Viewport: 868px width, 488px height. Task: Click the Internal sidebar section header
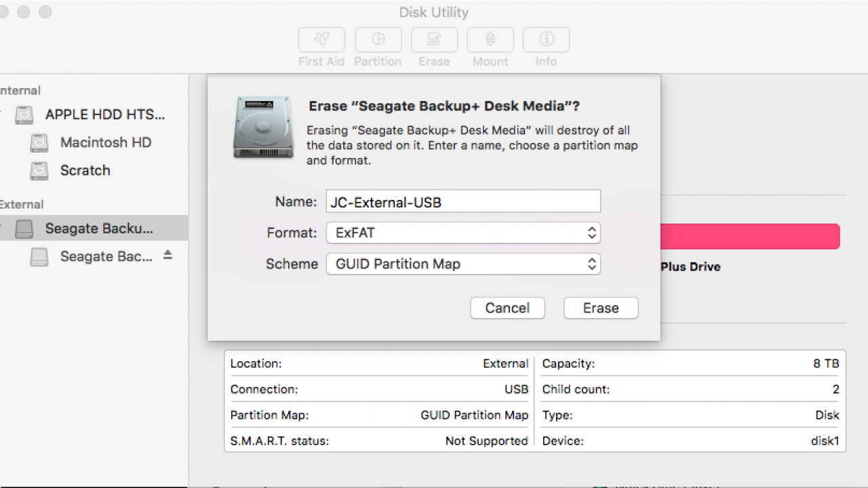coord(20,90)
